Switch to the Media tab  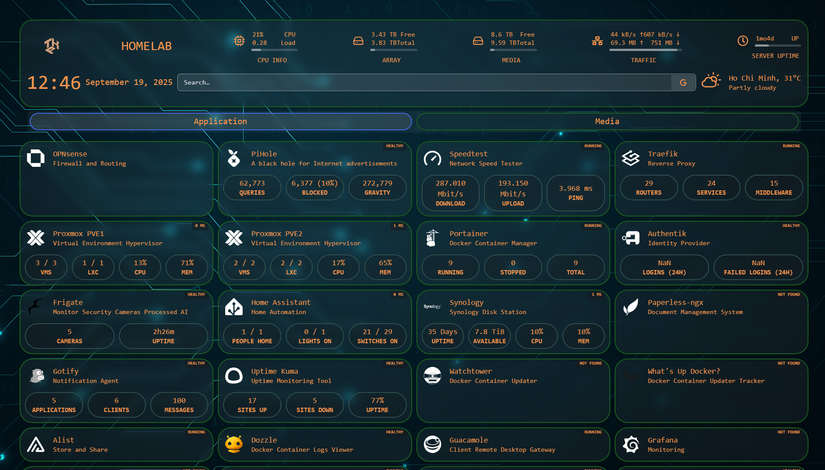[x=607, y=121]
